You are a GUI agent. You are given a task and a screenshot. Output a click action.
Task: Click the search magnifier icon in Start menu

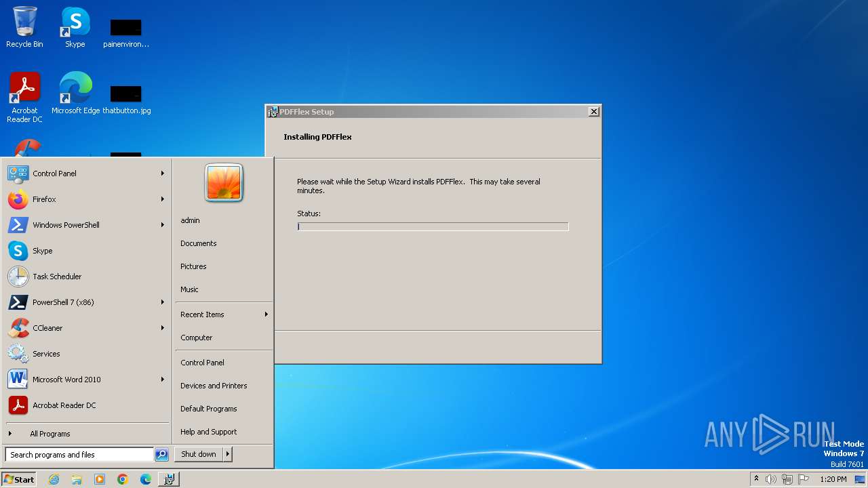point(161,455)
